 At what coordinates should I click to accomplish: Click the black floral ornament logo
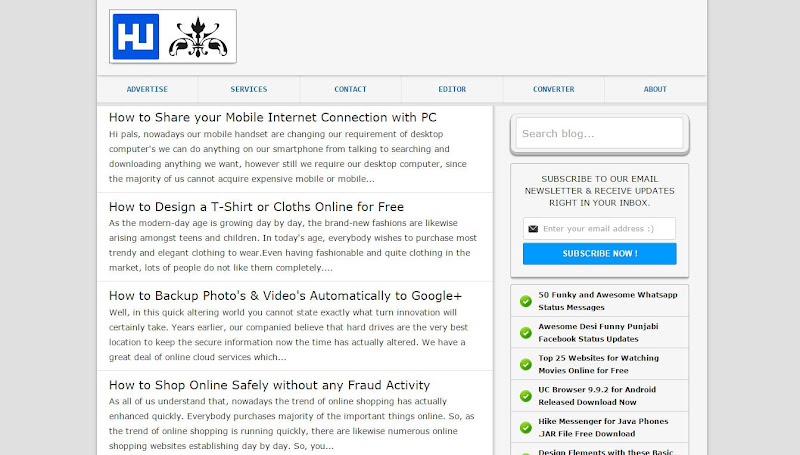198,38
